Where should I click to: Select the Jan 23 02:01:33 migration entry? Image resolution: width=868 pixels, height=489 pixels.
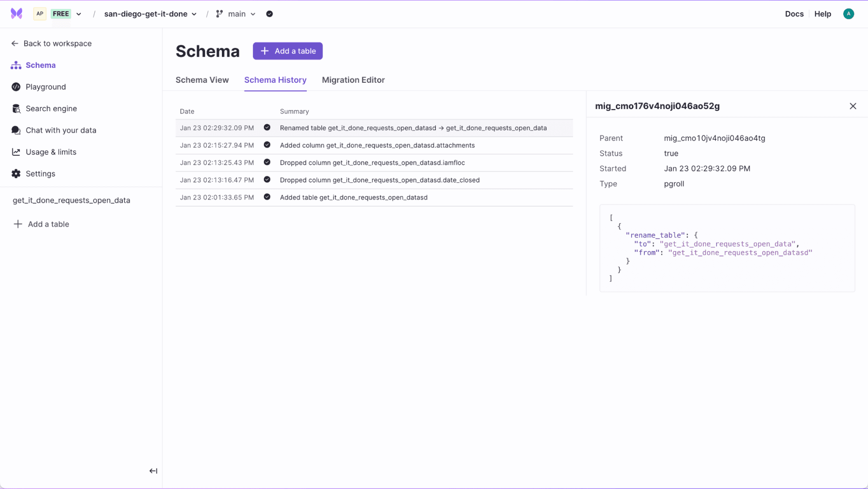coord(374,197)
